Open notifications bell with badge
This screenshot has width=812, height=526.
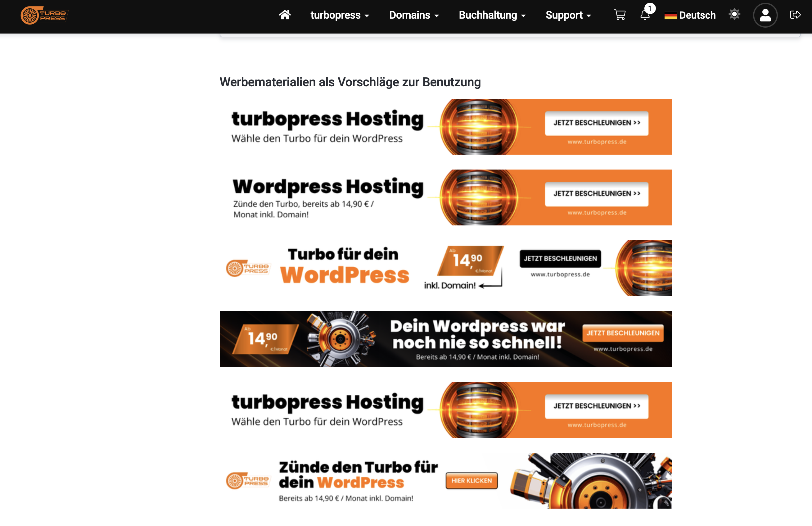(x=645, y=15)
